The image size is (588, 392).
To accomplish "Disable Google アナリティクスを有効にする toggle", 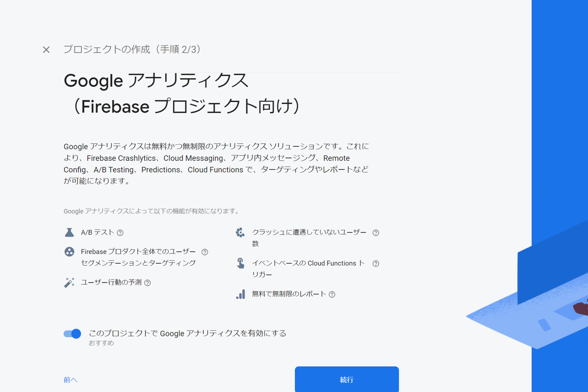I will pyautogui.click(x=72, y=334).
